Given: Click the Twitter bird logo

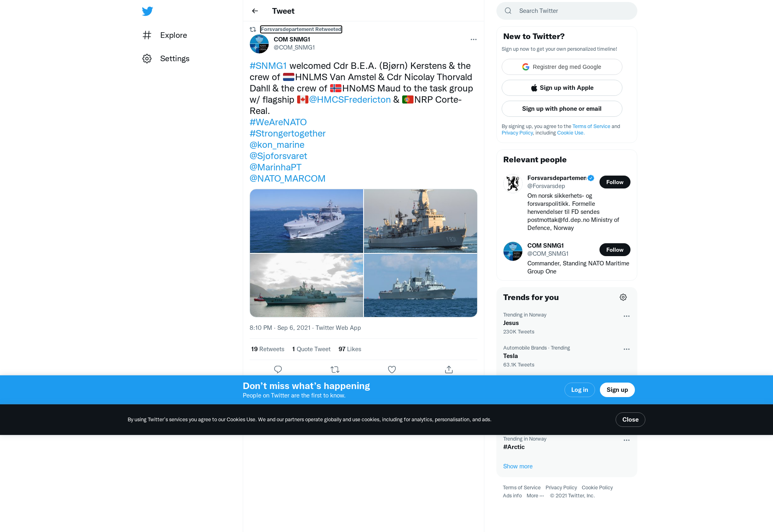Looking at the screenshot, I should point(147,11).
